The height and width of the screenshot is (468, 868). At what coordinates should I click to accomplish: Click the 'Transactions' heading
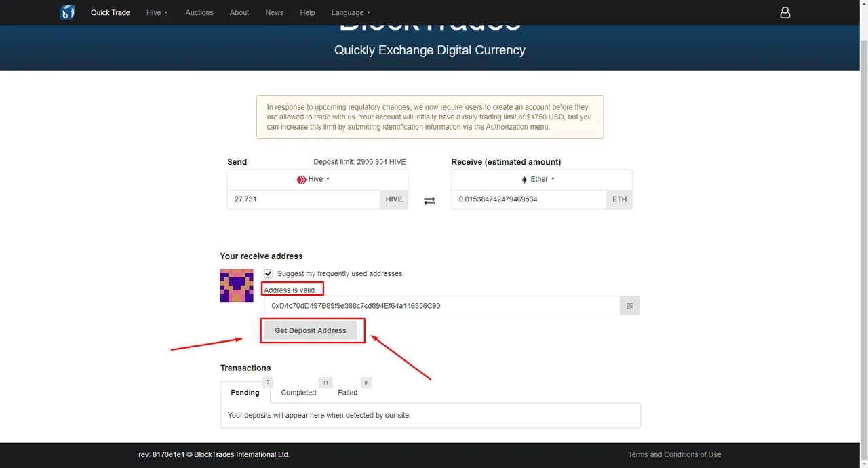245,368
